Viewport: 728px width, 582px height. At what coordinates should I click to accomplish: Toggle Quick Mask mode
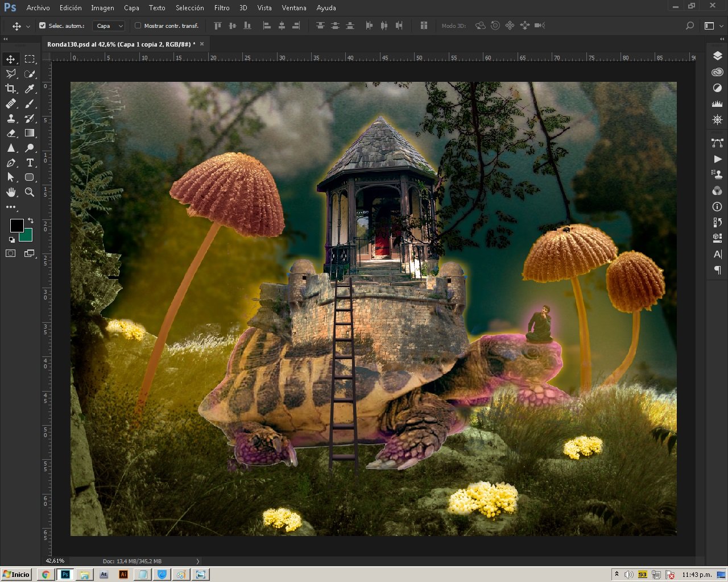point(11,253)
